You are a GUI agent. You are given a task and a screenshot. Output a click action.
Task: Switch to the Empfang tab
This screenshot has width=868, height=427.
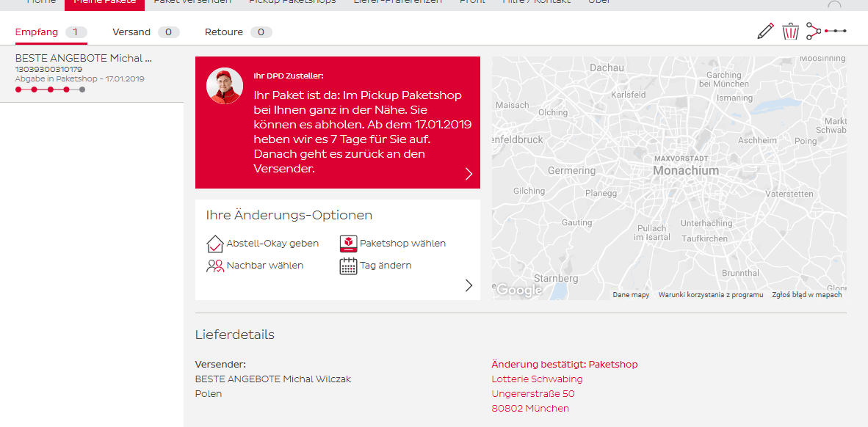pos(37,32)
